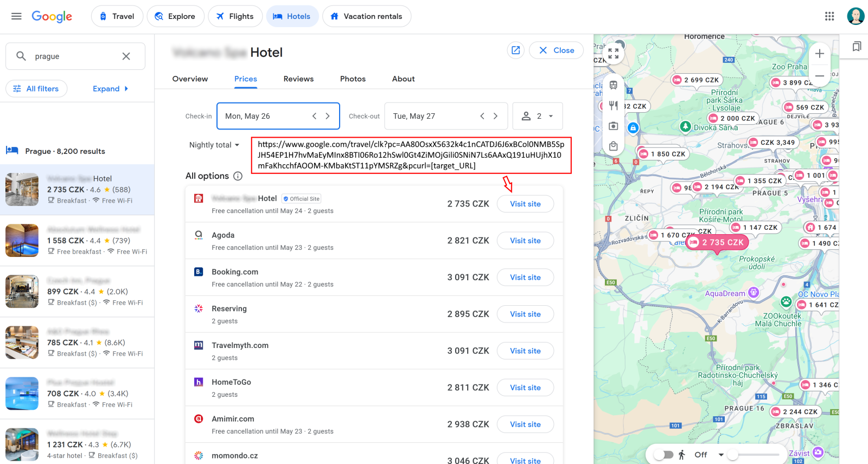Image resolution: width=868 pixels, height=464 pixels.
Task: Show restaurants on the map
Action: point(614,105)
